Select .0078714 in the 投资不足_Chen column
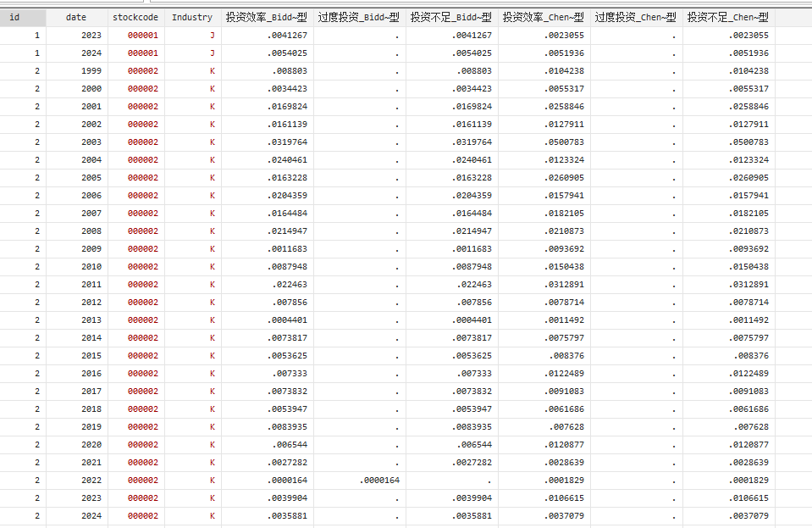The height and width of the screenshot is (528, 812). [728, 302]
